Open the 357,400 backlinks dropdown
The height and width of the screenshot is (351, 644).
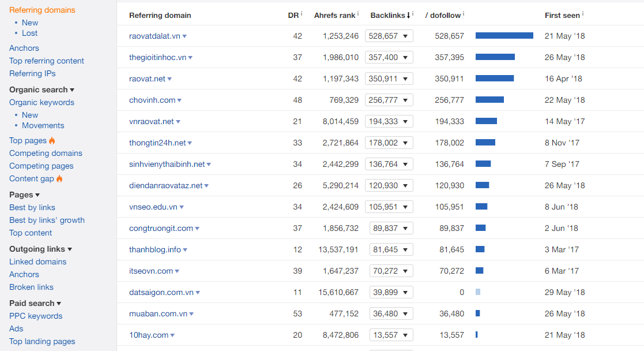389,57
